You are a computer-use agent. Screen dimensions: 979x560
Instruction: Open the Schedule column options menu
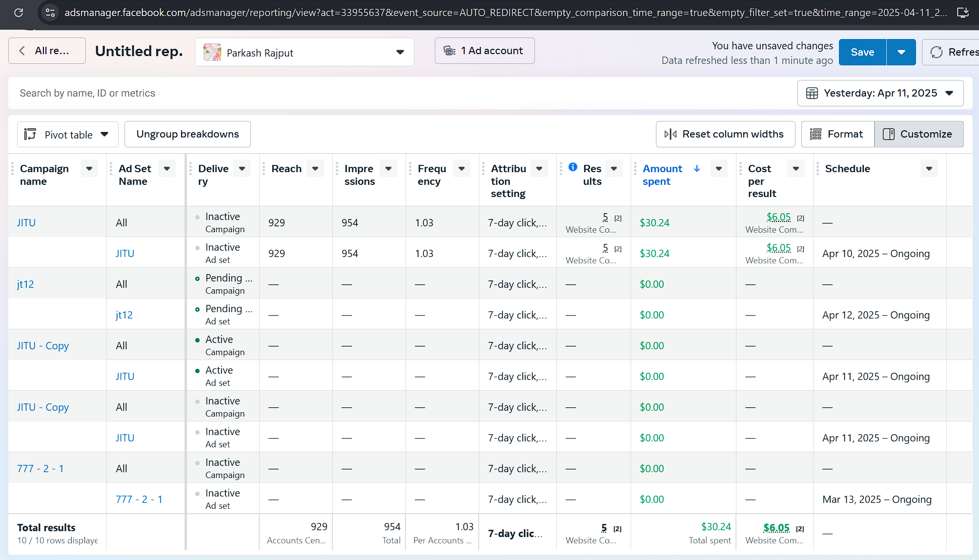pos(929,169)
